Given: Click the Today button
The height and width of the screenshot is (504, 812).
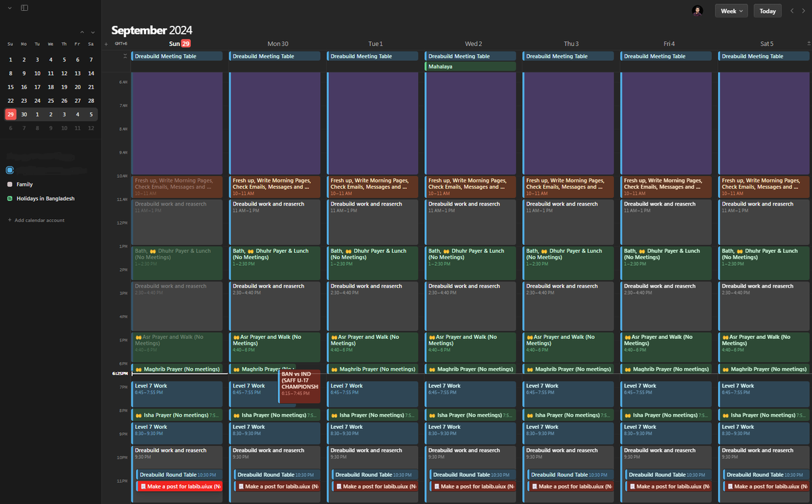Looking at the screenshot, I should click(767, 11).
